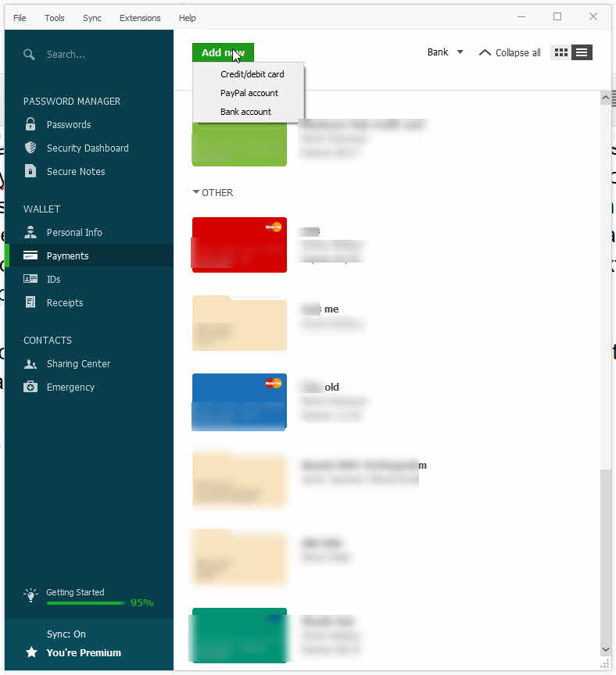This screenshot has width=616, height=675.
Task: Click the Sharing Center people icon
Action: tap(30, 363)
